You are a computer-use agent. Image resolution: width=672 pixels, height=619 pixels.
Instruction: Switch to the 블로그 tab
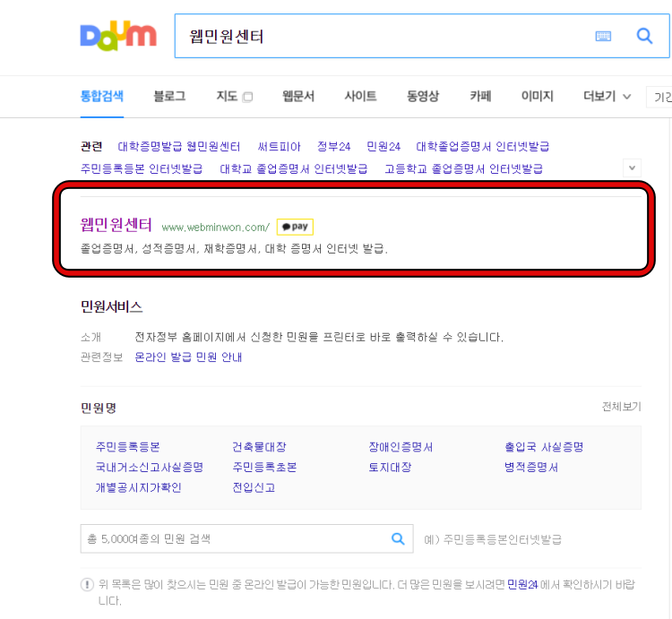pyautogui.click(x=169, y=96)
